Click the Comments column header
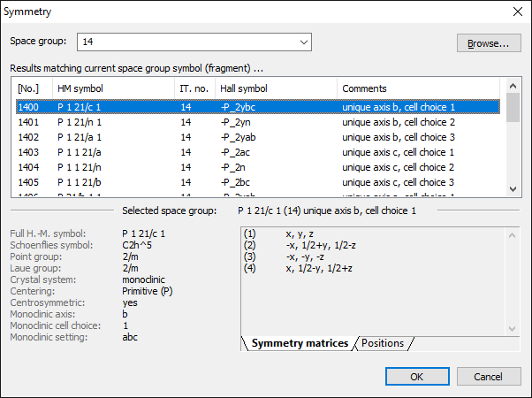 coord(419,89)
